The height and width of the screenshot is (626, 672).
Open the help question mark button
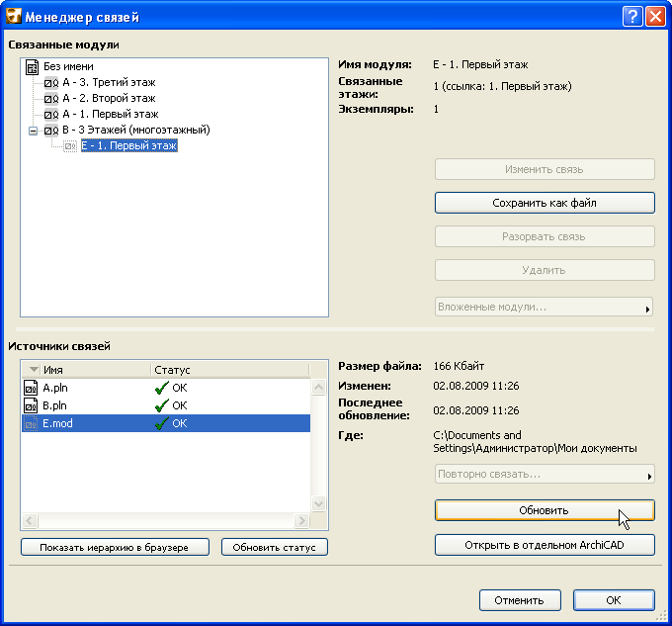(x=632, y=17)
